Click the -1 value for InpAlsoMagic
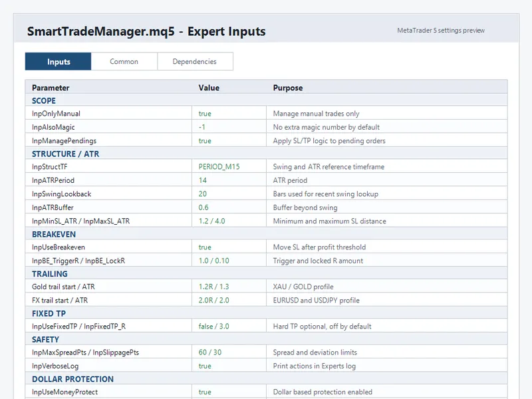Viewport: 532px width, 399px height. coord(202,127)
